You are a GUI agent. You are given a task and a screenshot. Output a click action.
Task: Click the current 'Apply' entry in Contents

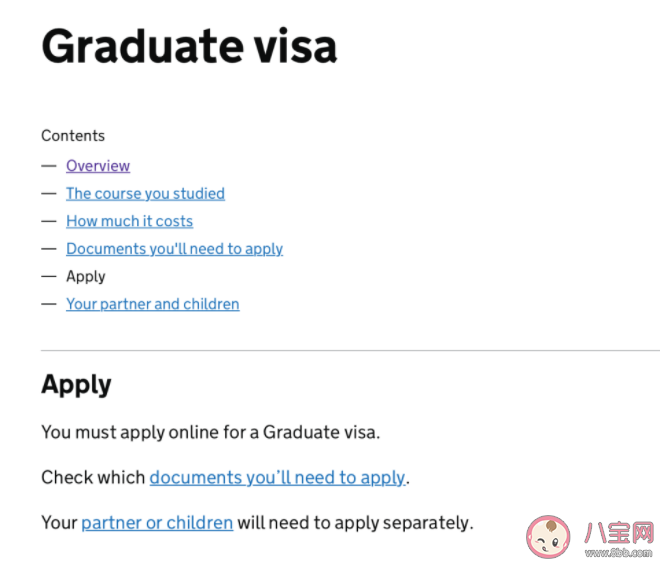point(86,276)
